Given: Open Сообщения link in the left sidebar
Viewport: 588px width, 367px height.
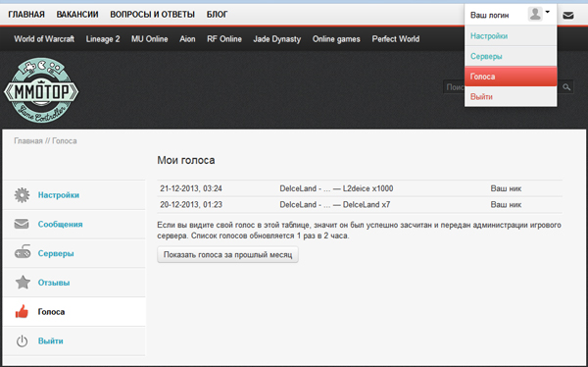Looking at the screenshot, I should click(x=60, y=225).
